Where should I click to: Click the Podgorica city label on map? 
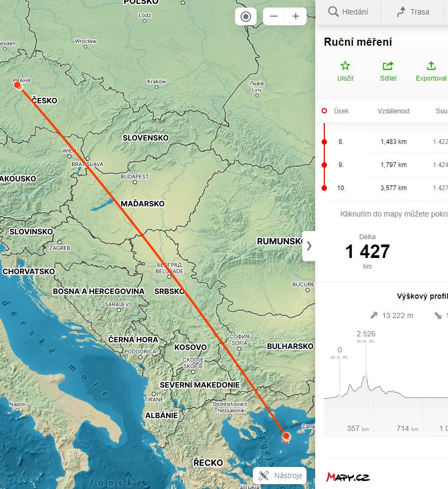click(140, 351)
